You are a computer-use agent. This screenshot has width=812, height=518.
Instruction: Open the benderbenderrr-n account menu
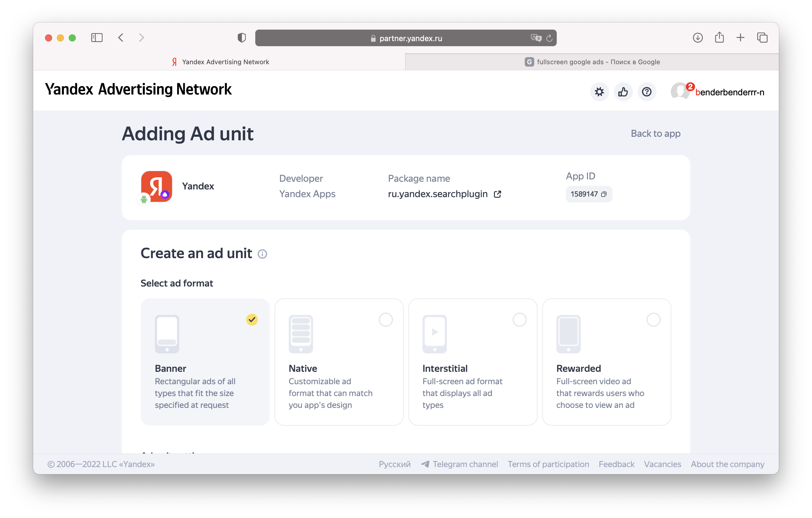729,92
